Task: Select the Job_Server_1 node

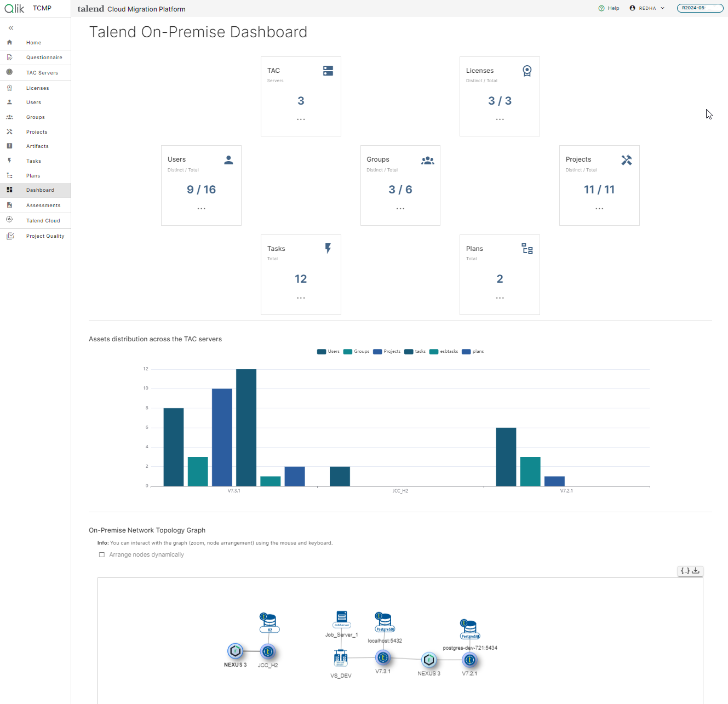Action: [x=342, y=620]
